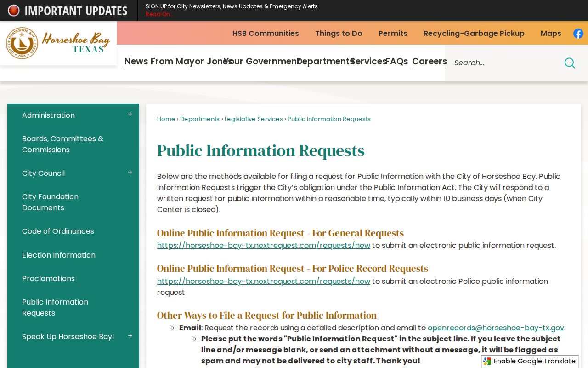The height and width of the screenshot is (368, 588).
Task: Open Legislative Services breadcrumb link
Action: click(254, 119)
